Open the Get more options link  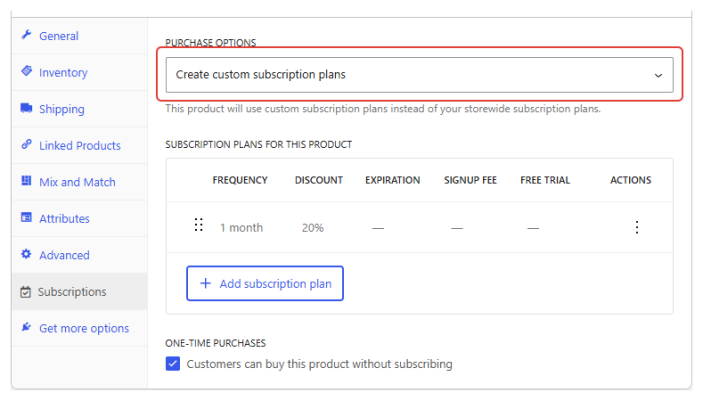84,328
